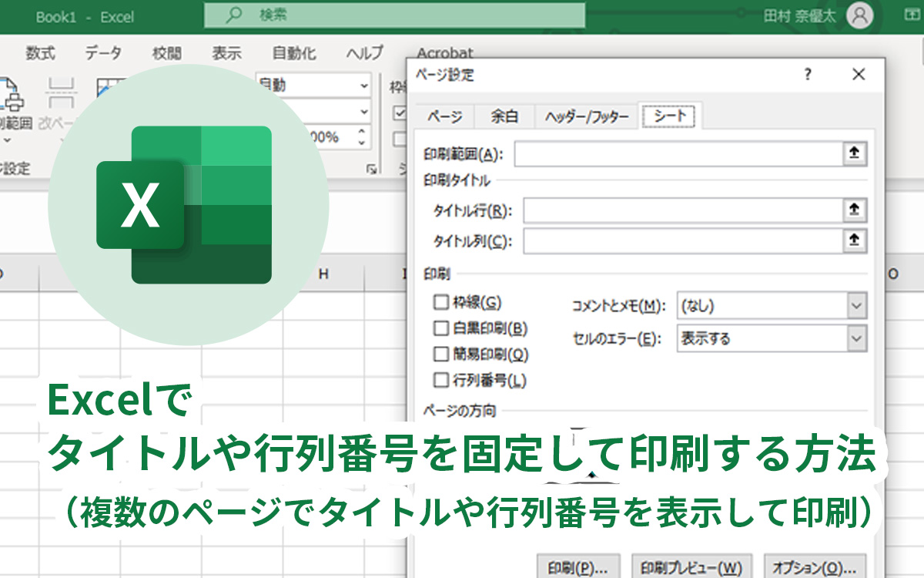Click the タイトル列(C) range picker arrow button
924x578 pixels.
pyautogui.click(x=854, y=240)
